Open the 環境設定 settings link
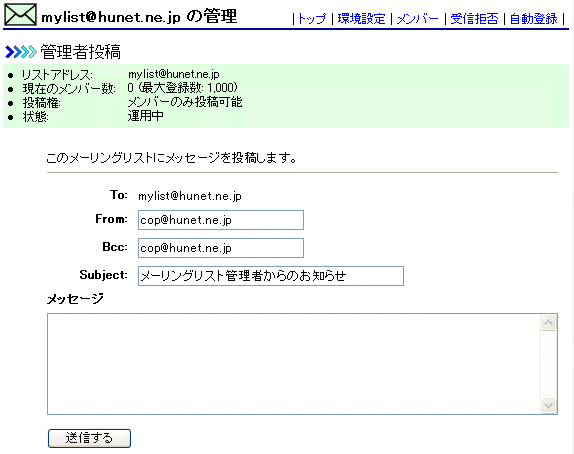The image size is (574, 454). [x=361, y=18]
